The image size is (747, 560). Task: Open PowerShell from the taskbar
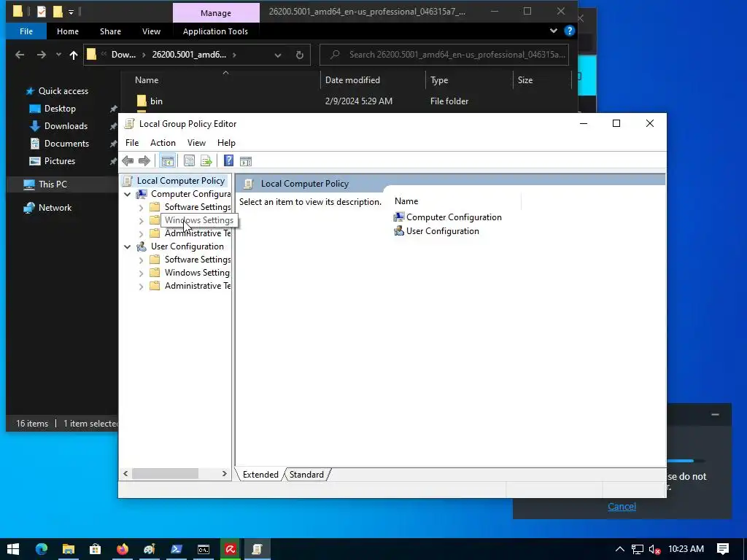click(x=177, y=549)
